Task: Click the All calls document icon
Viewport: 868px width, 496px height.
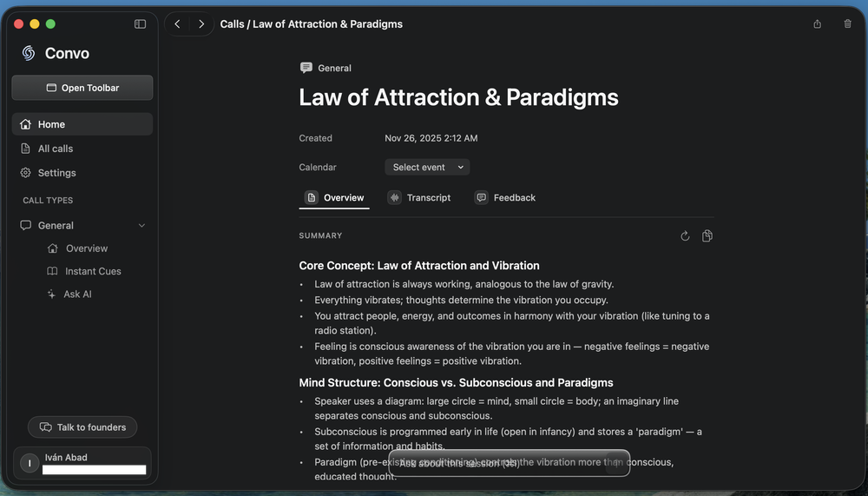Action: tap(25, 149)
